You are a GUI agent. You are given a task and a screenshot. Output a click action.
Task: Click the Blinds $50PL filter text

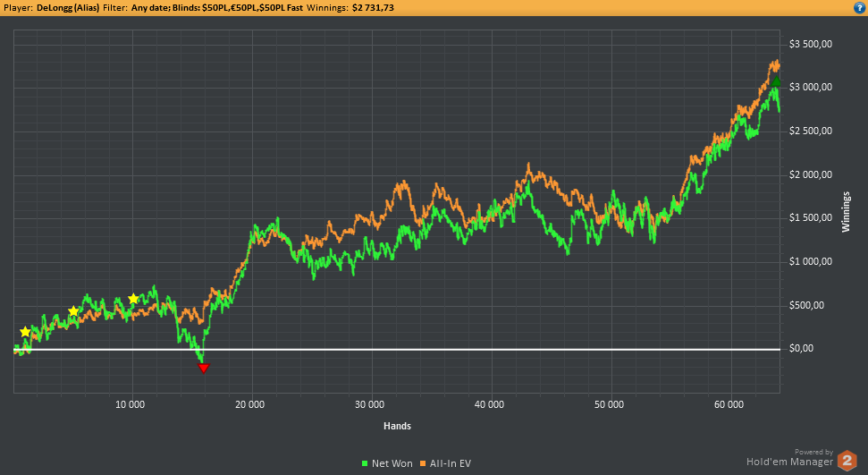[x=238, y=8]
